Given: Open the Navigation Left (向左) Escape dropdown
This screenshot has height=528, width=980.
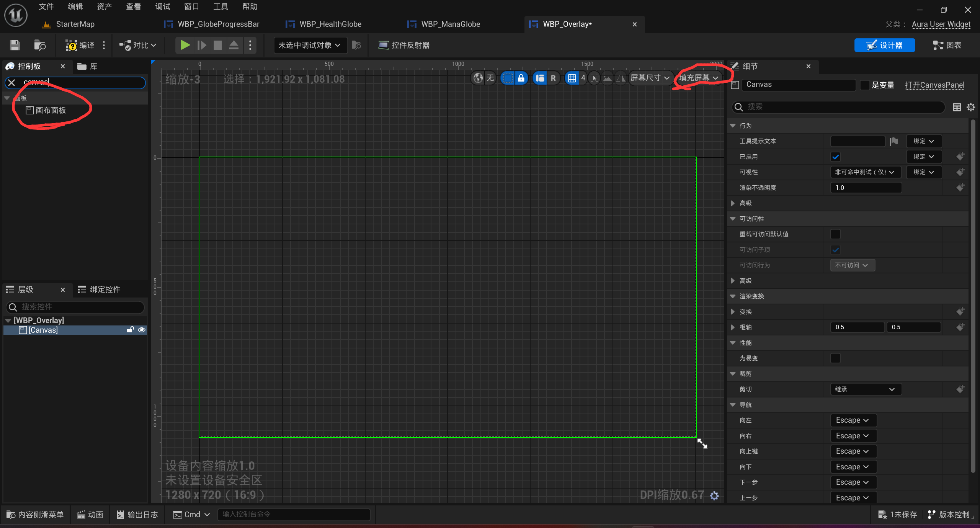Looking at the screenshot, I should pos(853,420).
